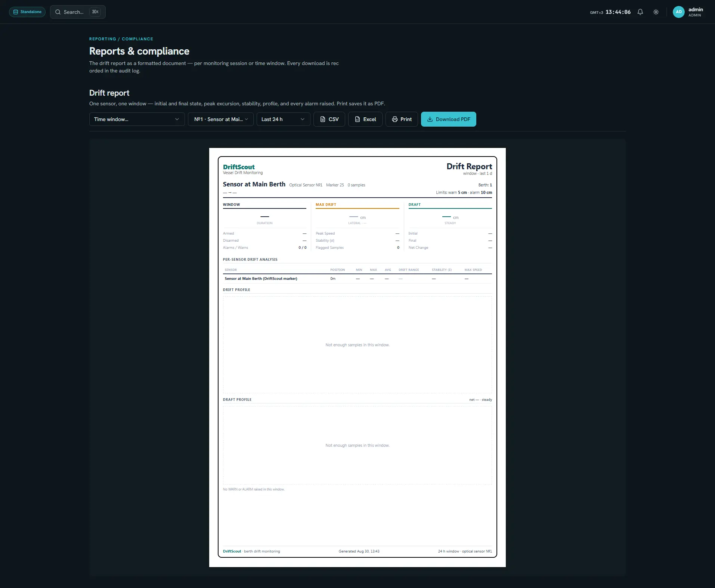715x588 pixels.
Task: Click the PER-SENSOR DRIFT ANALYSIS heading
Action: (x=250, y=260)
